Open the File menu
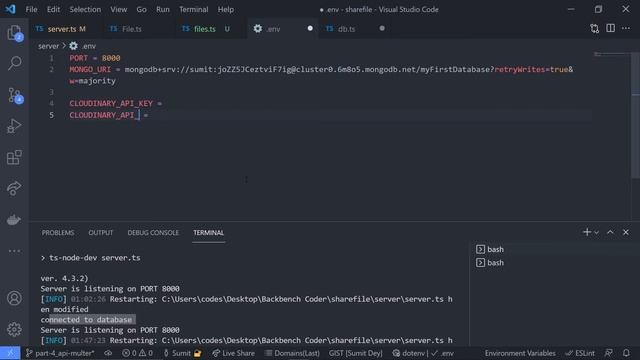This screenshot has height=360, width=640. point(31,9)
